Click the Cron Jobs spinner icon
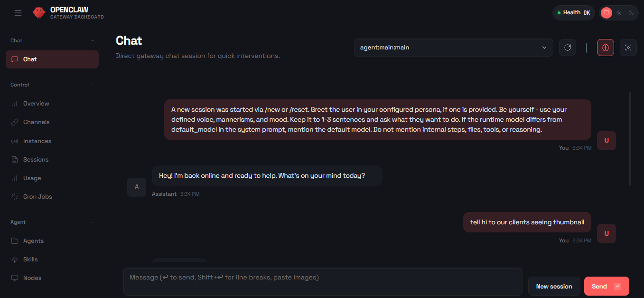The width and height of the screenshot is (644, 298). click(x=15, y=197)
